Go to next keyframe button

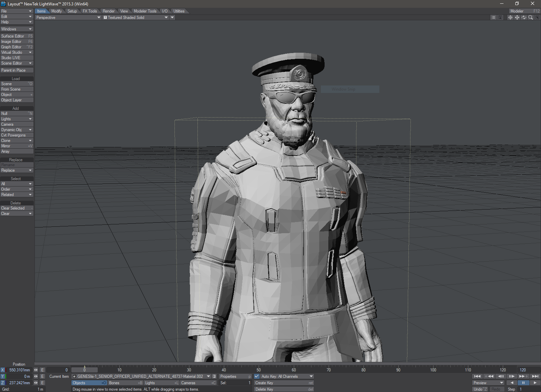523,376
